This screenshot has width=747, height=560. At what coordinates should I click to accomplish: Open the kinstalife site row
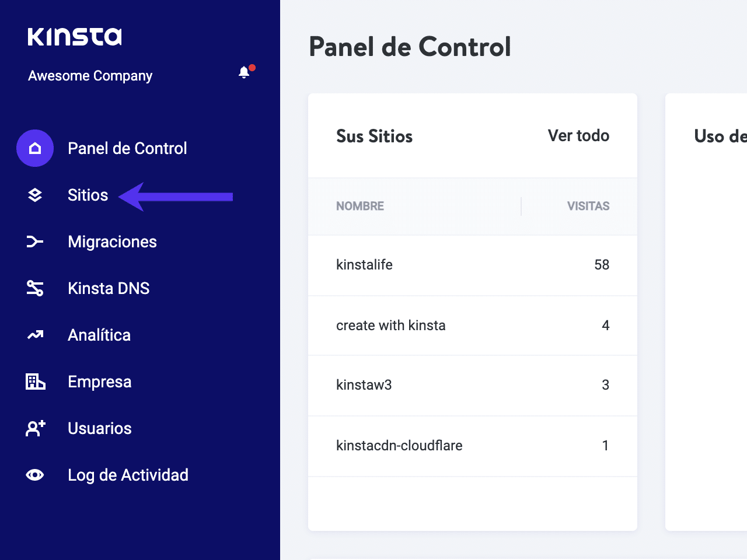tap(364, 265)
